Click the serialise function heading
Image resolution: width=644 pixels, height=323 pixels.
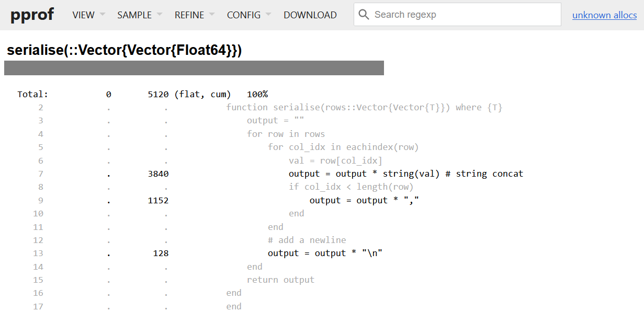124,50
